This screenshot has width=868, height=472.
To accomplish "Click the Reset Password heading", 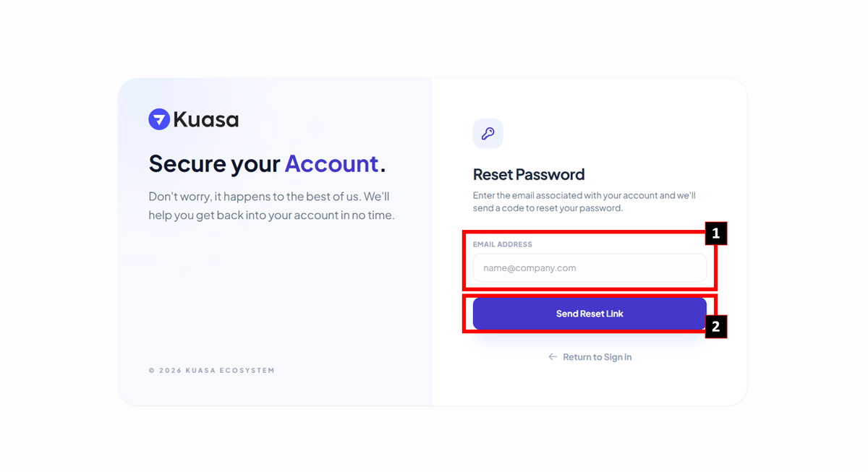I will pyautogui.click(x=529, y=174).
